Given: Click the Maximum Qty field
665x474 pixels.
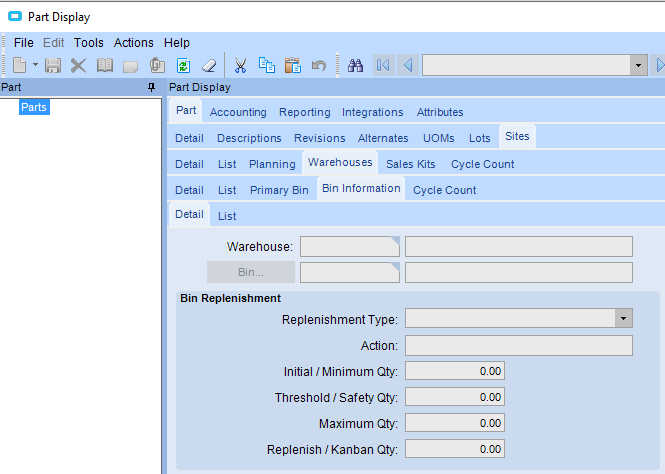Looking at the screenshot, I should point(455,423).
